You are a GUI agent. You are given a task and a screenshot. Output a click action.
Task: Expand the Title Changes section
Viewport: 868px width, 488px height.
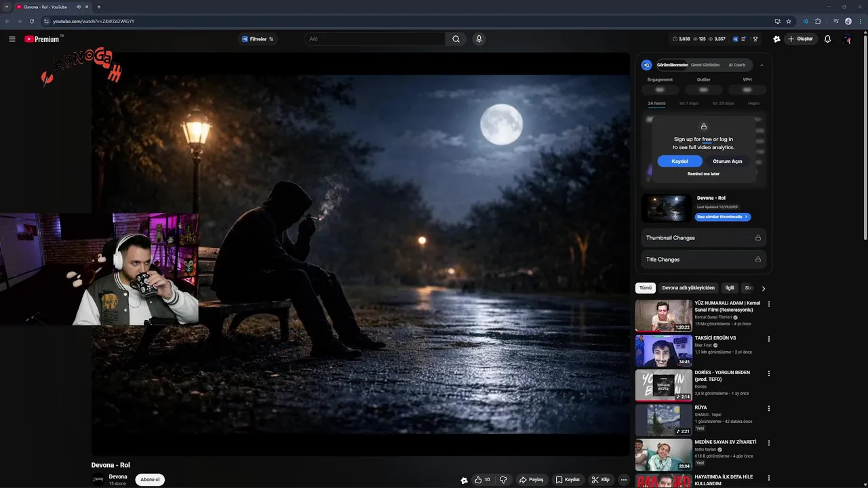[x=703, y=260]
